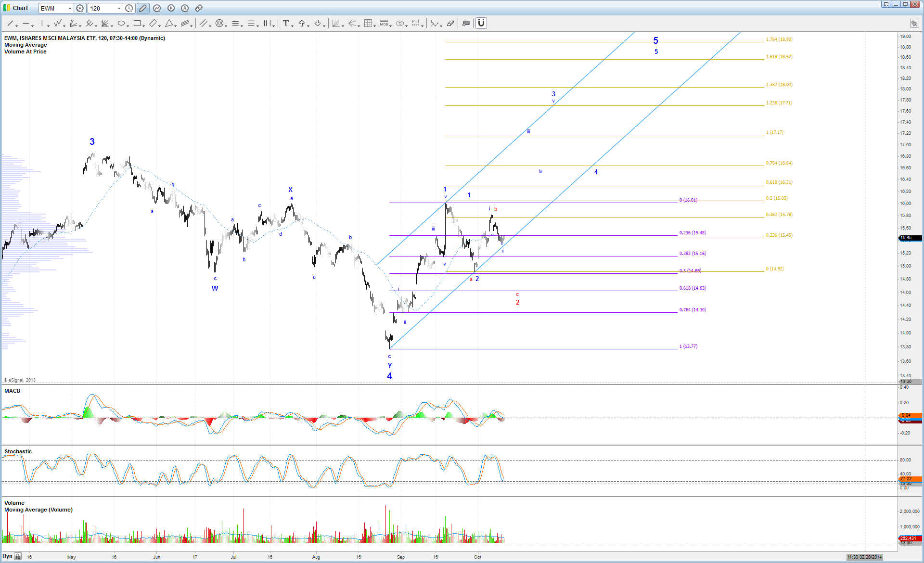Expand the text tool options arrow
The width and height of the screenshot is (924, 563).
[293, 25]
